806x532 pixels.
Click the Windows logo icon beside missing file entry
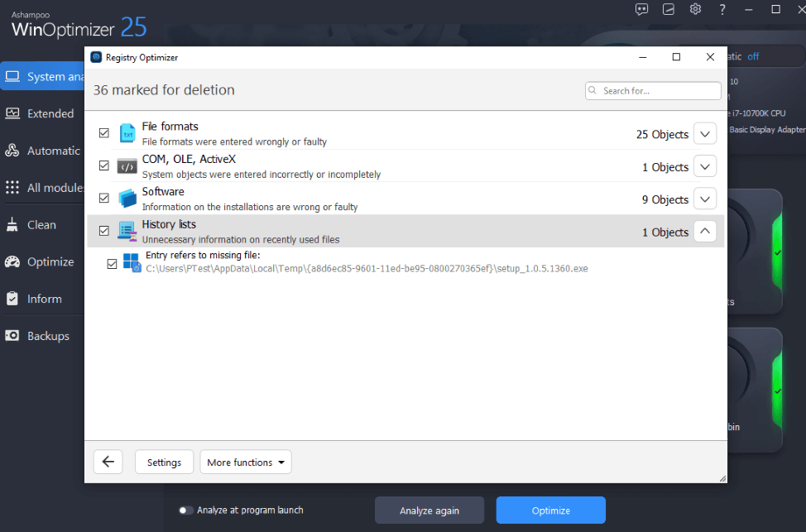pos(132,262)
